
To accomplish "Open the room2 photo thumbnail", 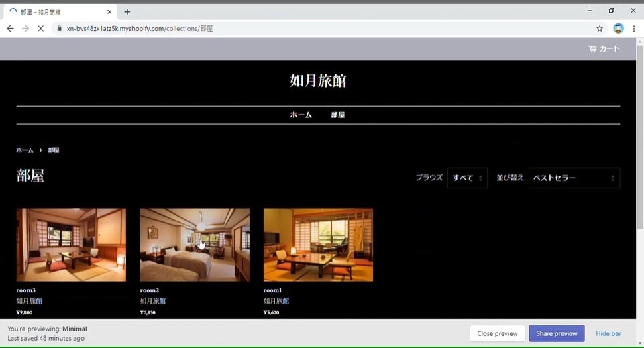I will [x=195, y=245].
